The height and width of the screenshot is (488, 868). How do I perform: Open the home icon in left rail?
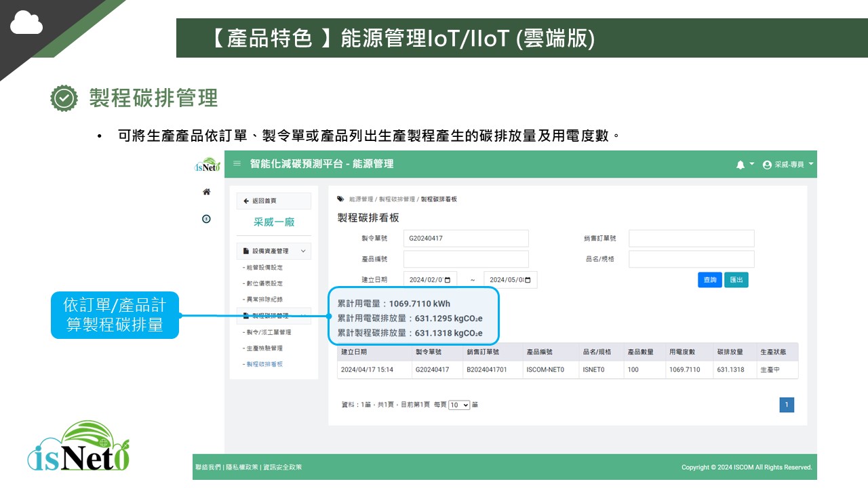coord(207,192)
